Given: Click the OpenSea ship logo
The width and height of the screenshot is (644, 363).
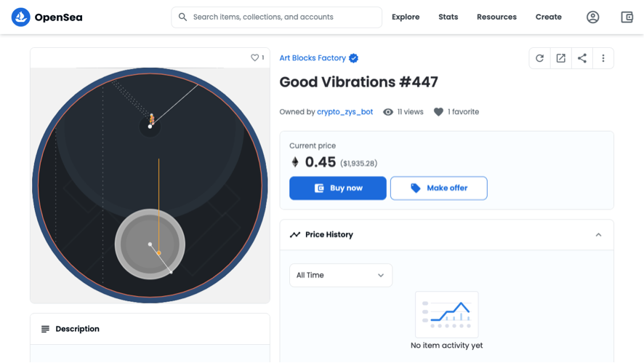Looking at the screenshot, I should tap(20, 17).
